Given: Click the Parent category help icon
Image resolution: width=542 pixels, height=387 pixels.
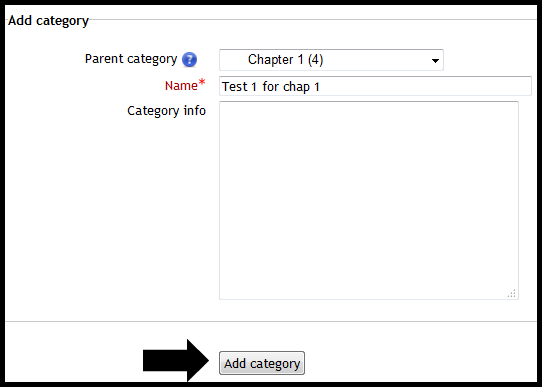Looking at the screenshot, I should point(189,60).
